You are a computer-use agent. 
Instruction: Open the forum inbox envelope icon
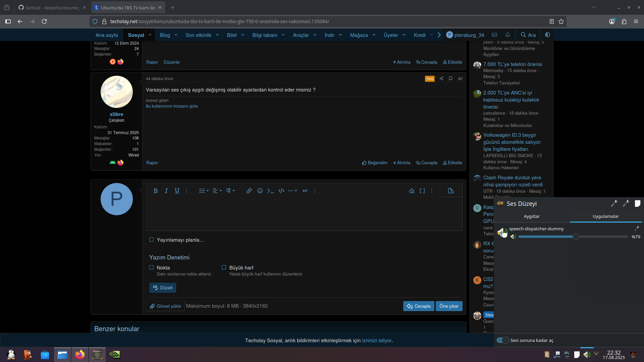(494, 35)
